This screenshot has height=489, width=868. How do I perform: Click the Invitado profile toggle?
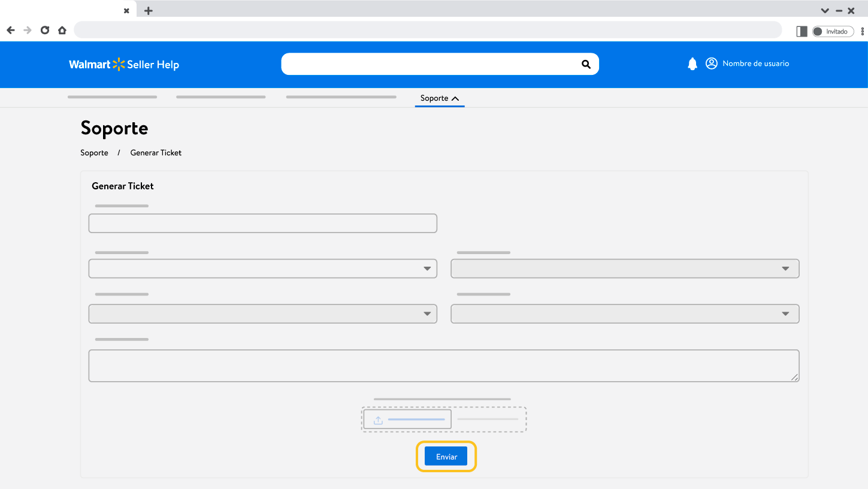(x=833, y=31)
